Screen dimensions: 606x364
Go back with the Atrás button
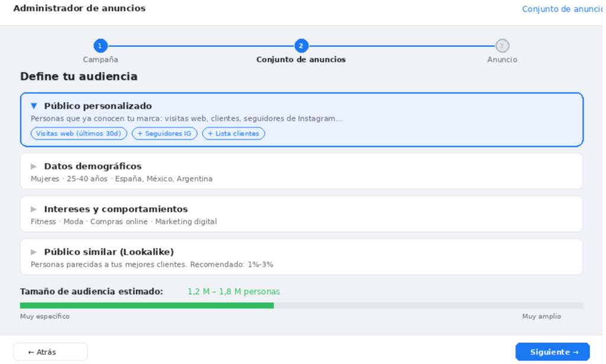[51, 352]
